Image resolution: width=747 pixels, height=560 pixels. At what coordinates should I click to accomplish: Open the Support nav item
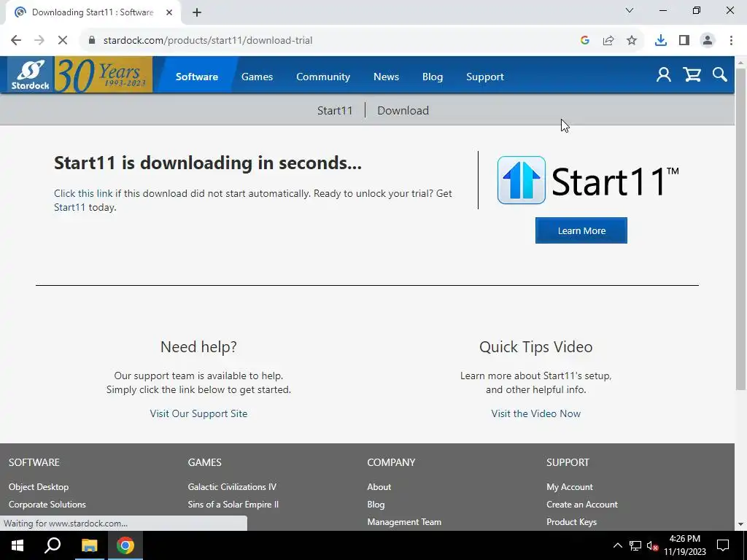click(485, 77)
